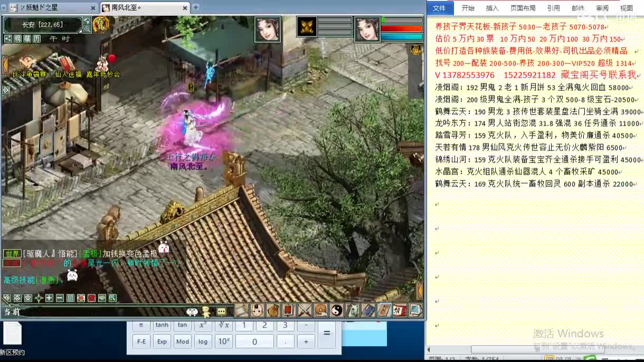Click the red block icon in chat toolbar

point(91,298)
